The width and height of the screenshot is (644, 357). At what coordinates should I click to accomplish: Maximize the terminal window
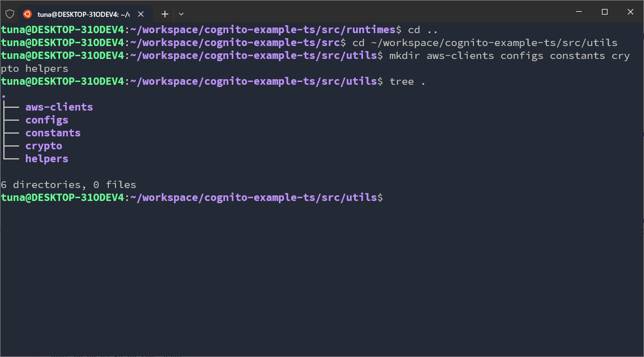[x=605, y=12]
